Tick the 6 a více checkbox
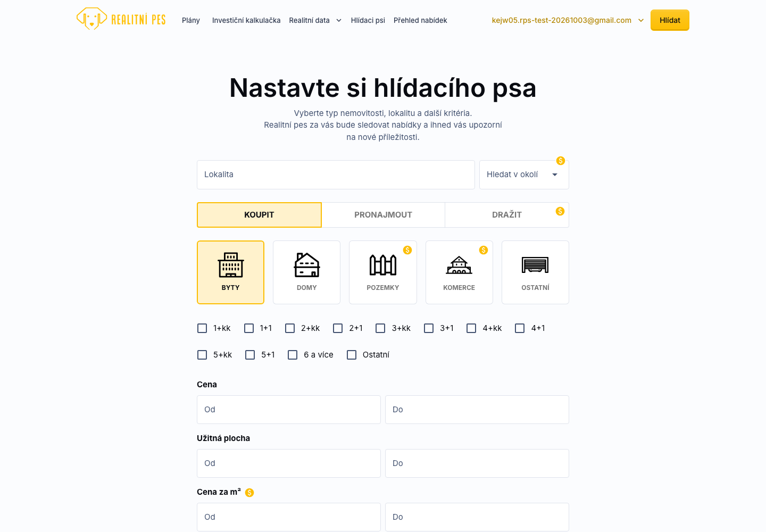 tap(293, 355)
